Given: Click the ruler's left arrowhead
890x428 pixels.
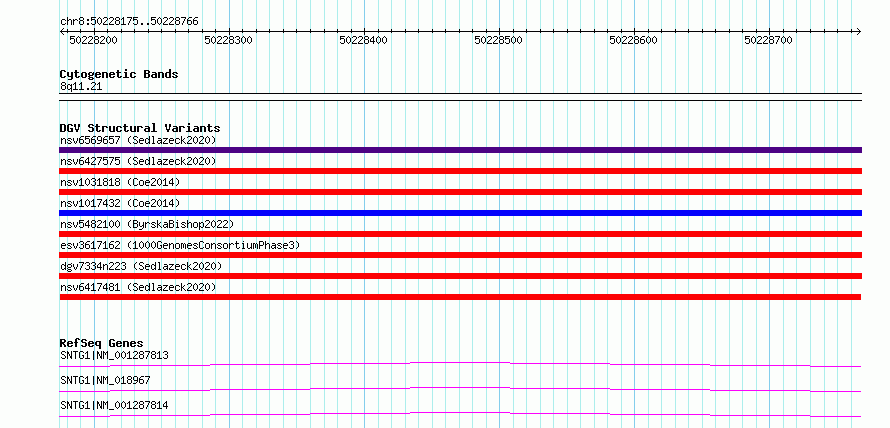Looking at the screenshot, I should (x=62, y=31).
